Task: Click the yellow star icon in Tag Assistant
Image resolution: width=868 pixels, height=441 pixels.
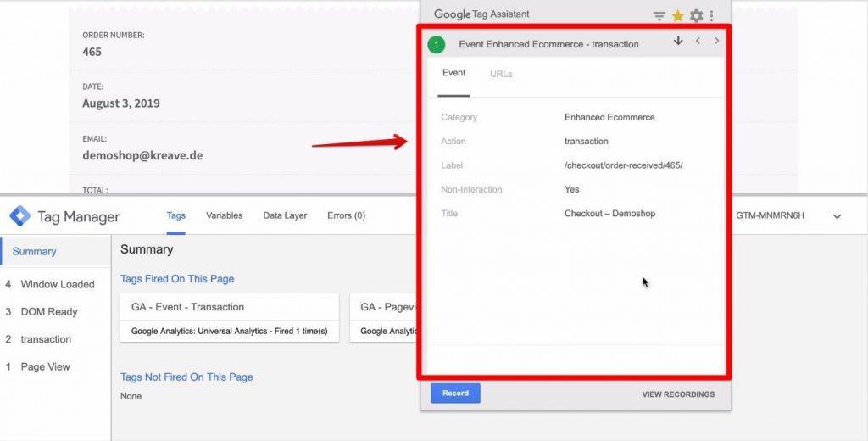Action: coord(677,16)
